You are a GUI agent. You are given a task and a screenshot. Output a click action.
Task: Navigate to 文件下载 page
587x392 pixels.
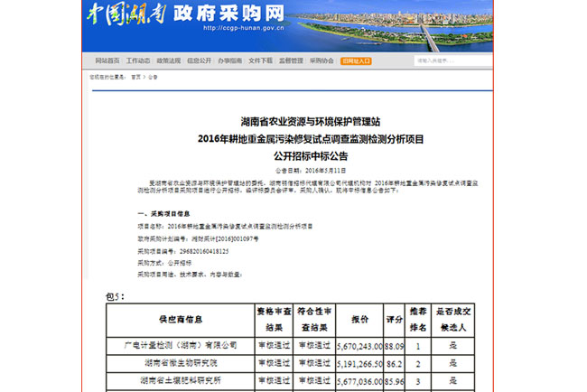pos(260,61)
